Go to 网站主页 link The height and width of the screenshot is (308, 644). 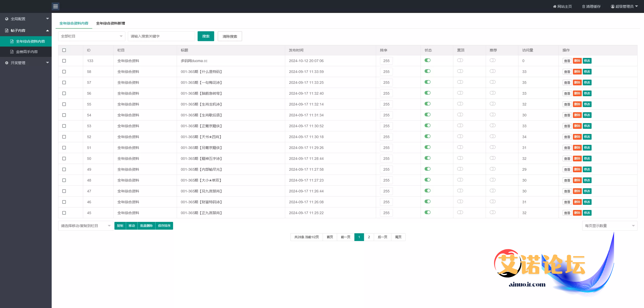pos(562,6)
